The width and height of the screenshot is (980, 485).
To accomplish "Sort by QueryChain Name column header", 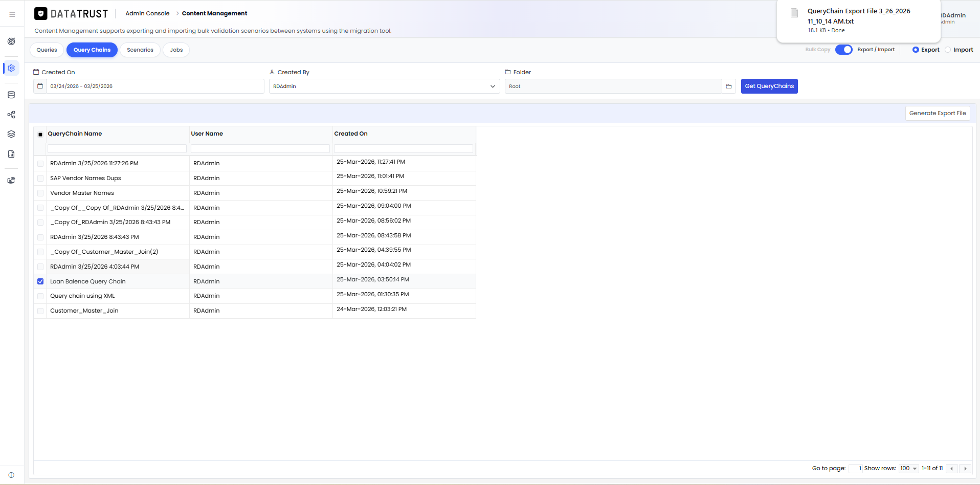I will coord(75,134).
